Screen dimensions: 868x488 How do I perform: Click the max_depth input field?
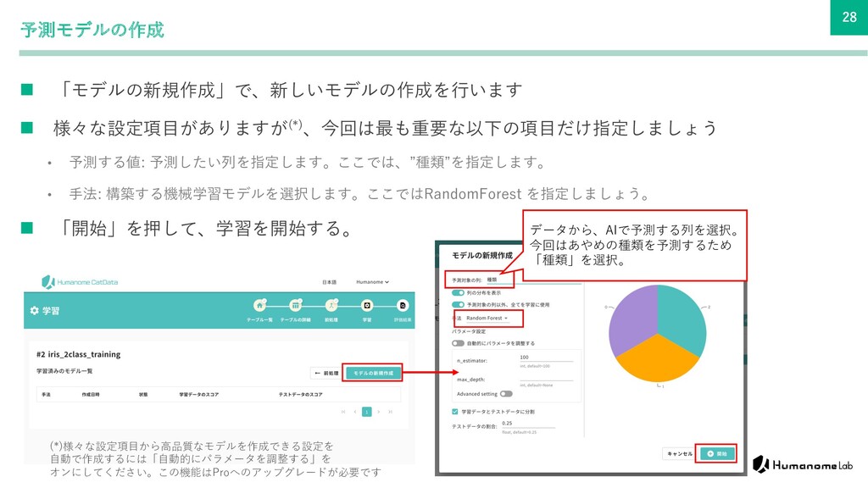coord(546,377)
